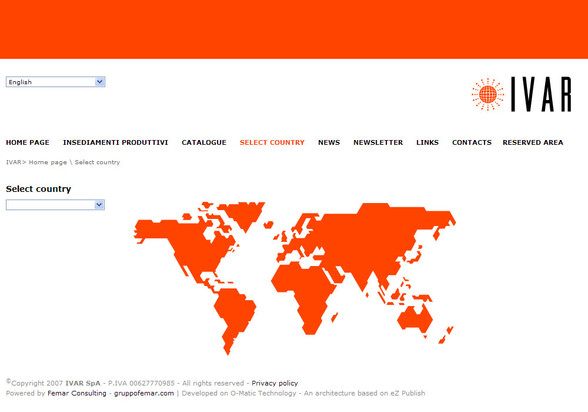Open the NEWS menu item
This screenshot has height=412, width=588.
point(329,142)
